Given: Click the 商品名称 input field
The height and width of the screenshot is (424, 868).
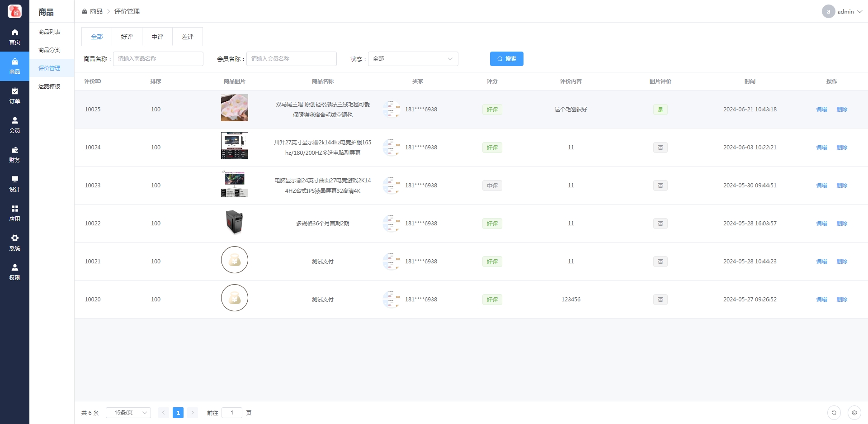Looking at the screenshot, I should (158, 59).
